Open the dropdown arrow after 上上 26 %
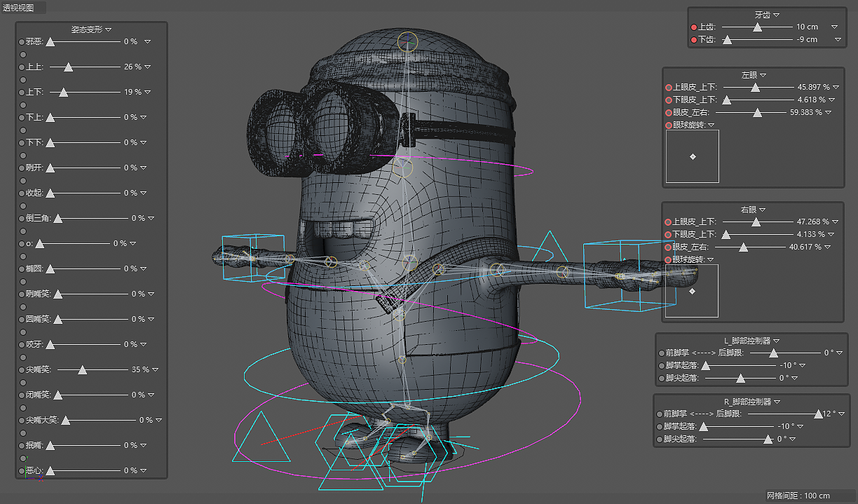Screen dimensions: 858x504 pos(148,67)
